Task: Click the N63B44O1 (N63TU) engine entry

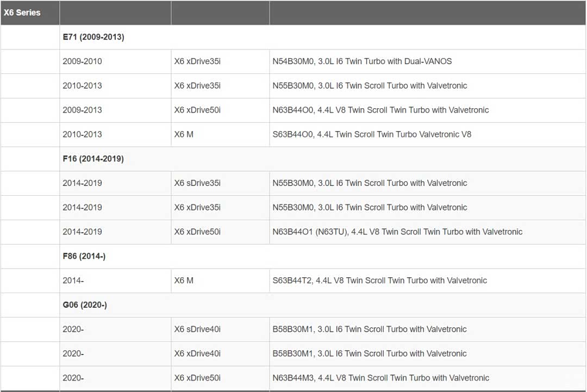Action: tap(397, 232)
